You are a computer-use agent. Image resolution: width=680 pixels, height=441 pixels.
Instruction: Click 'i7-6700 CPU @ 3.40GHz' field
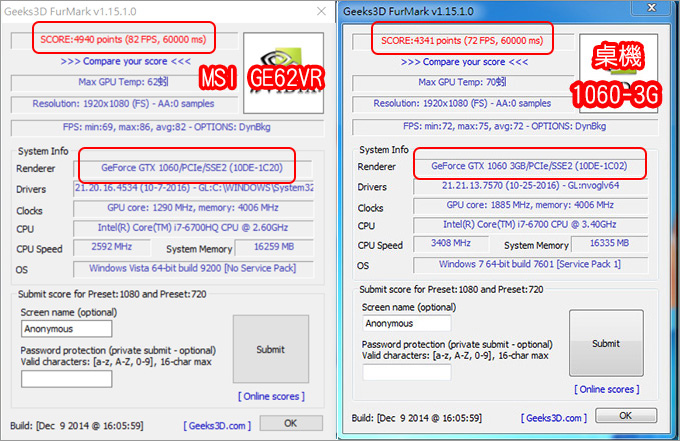[531, 225]
